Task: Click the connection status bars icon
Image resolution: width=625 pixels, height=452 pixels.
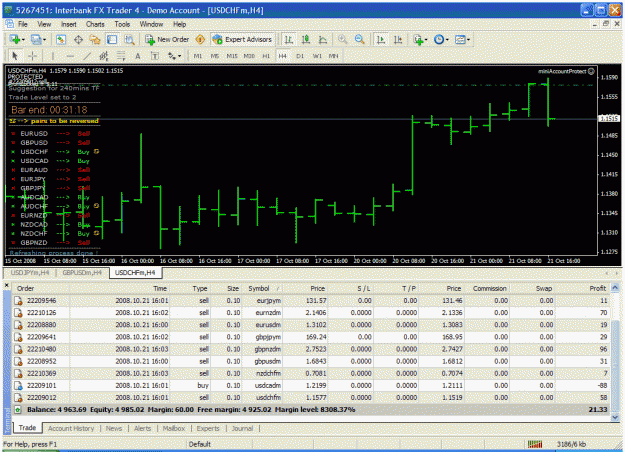Action: click(x=535, y=444)
